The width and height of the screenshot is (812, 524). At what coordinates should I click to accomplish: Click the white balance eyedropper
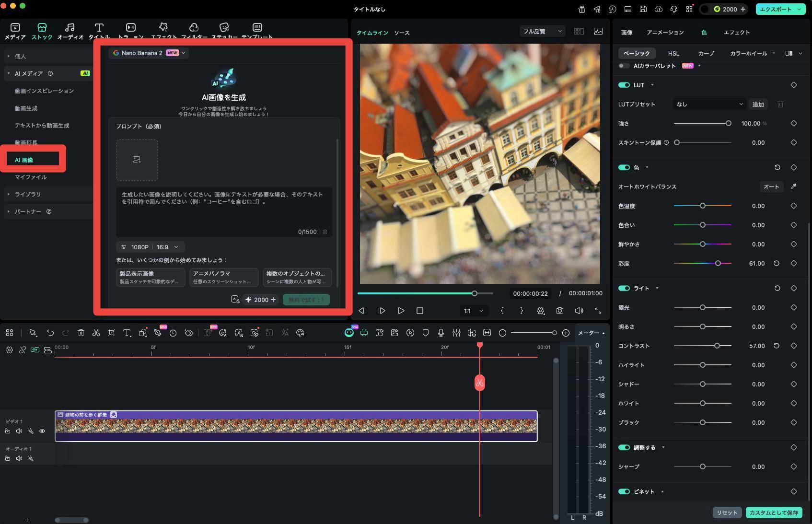tap(793, 186)
